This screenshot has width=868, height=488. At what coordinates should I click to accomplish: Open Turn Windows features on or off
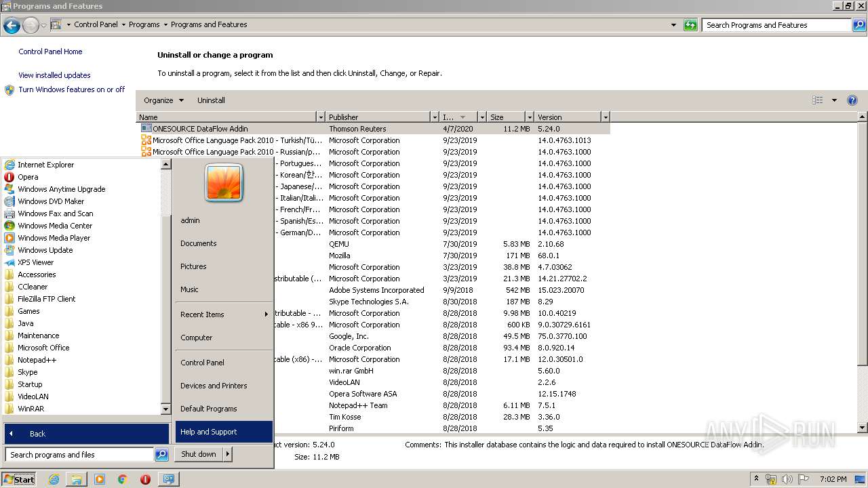71,89
